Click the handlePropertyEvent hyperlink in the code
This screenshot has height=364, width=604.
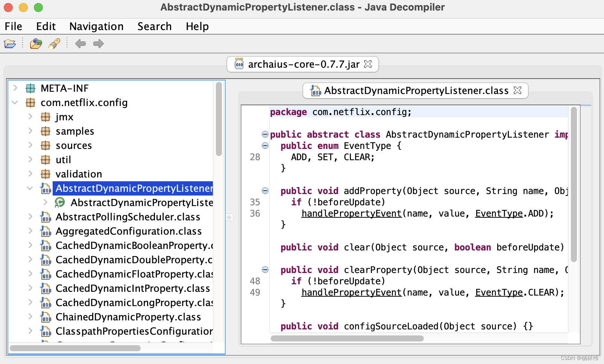[x=351, y=213]
